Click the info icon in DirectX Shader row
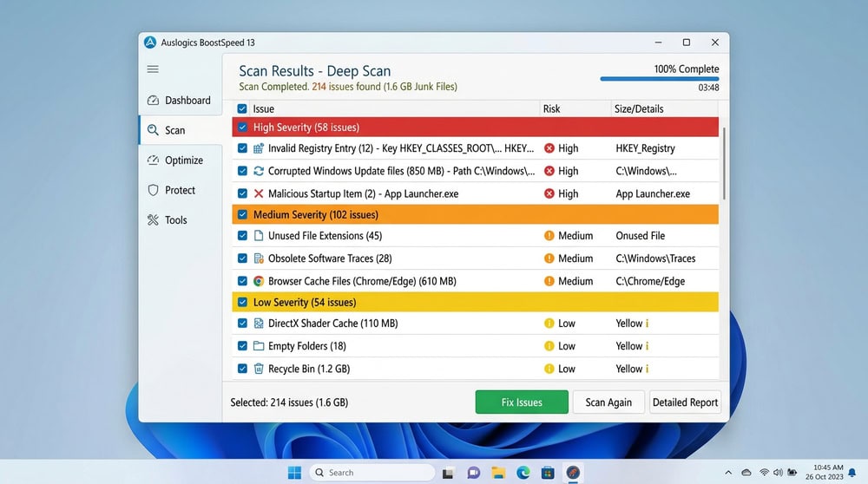The width and height of the screenshot is (868, 484). tap(648, 323)
